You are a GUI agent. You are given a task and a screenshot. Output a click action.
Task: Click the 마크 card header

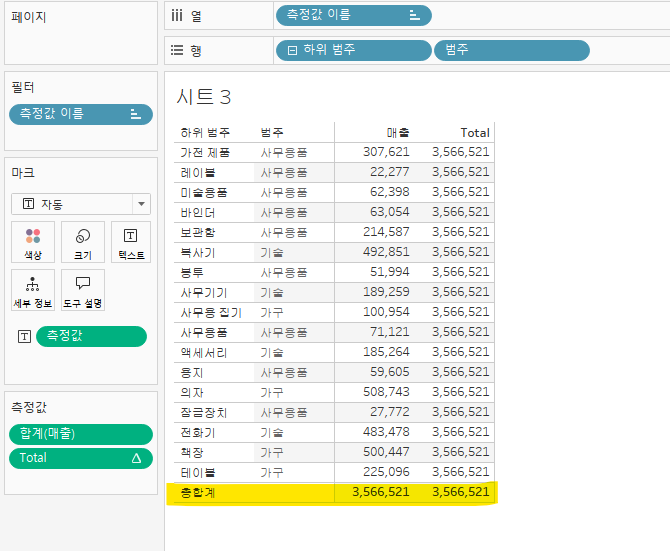point(23,173)
